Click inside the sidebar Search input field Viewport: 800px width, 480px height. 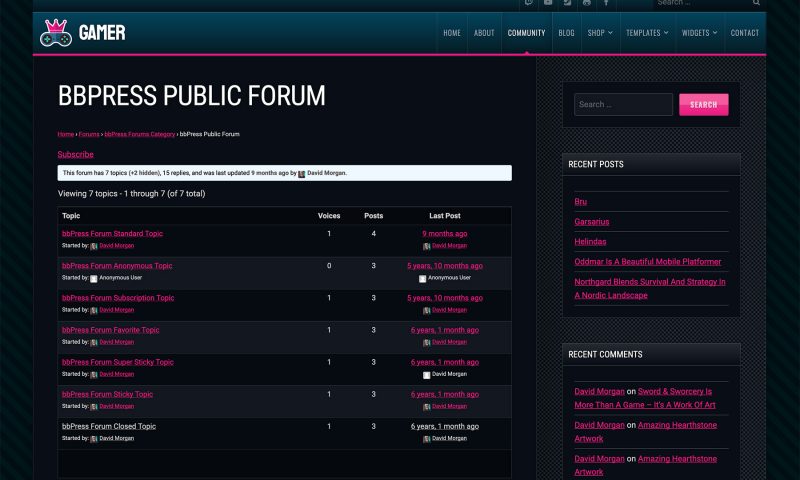tap(623, 105)
